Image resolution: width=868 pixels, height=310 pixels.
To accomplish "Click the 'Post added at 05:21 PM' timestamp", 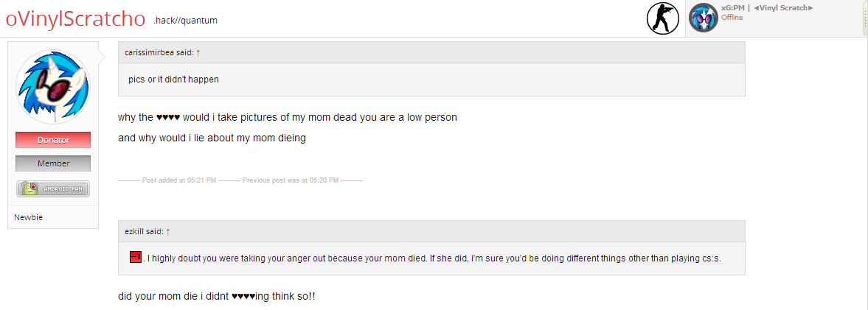I will pos(179,180).
